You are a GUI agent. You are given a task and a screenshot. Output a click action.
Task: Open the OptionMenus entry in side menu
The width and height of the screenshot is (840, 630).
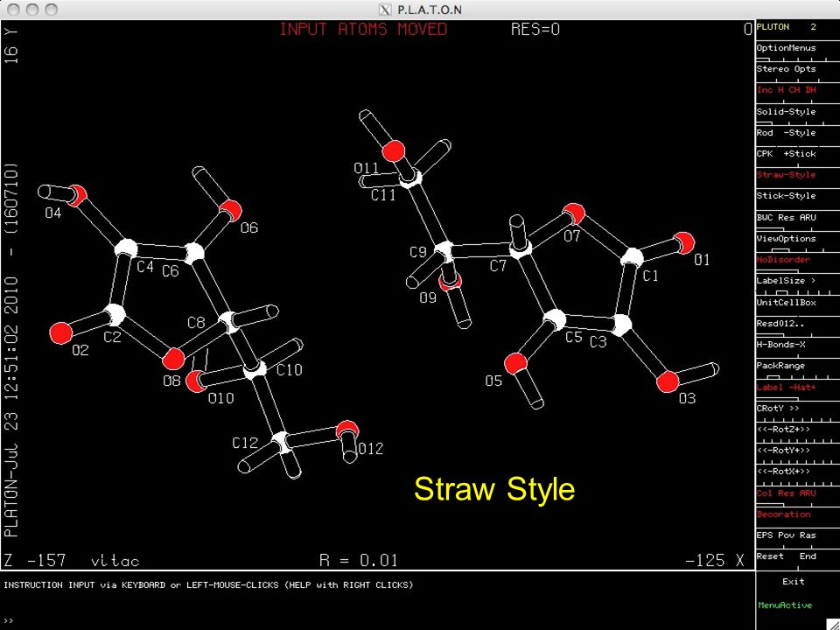coord(786,48)
